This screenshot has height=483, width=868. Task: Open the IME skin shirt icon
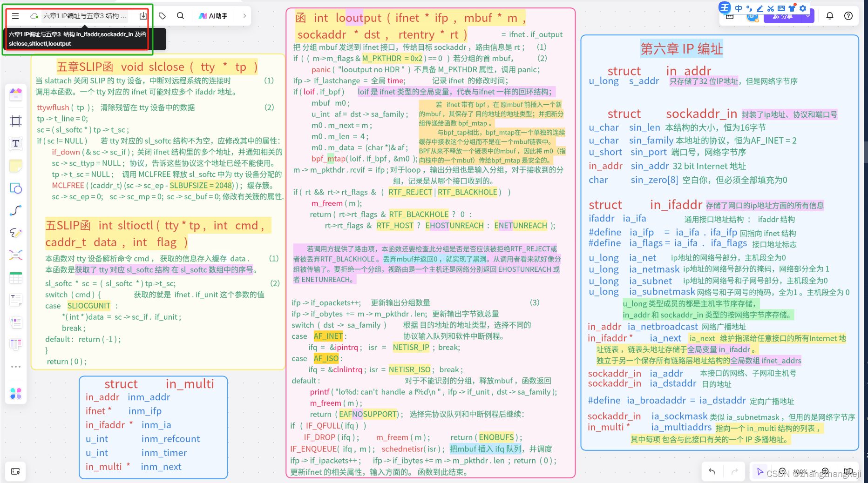(x=792, y=8)
